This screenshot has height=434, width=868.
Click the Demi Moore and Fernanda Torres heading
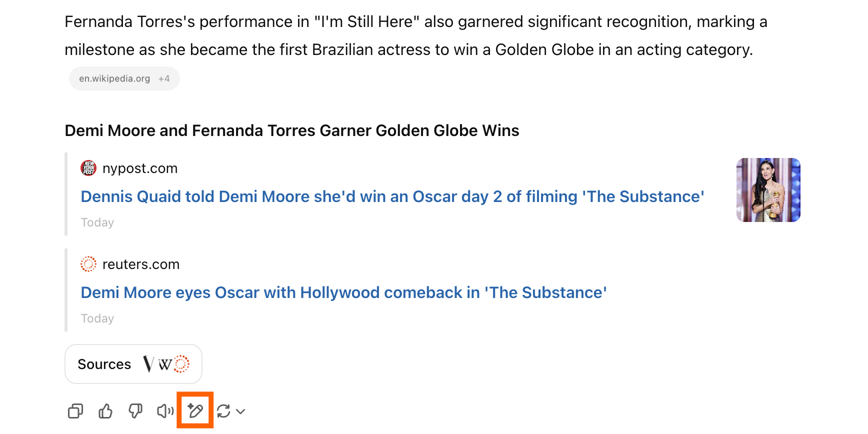point(292,130)
